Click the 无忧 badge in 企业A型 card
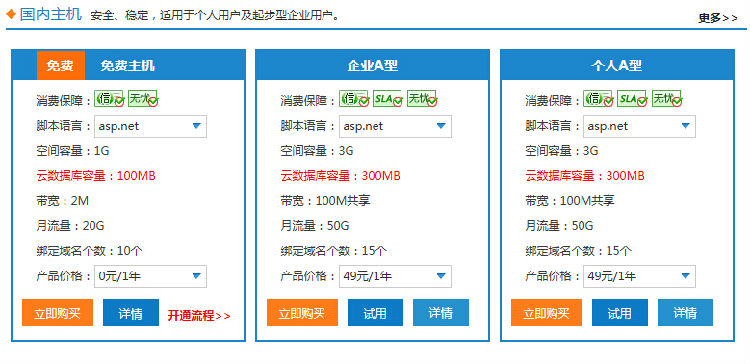This screenshot has height=364, width=750. pos(421,99)
